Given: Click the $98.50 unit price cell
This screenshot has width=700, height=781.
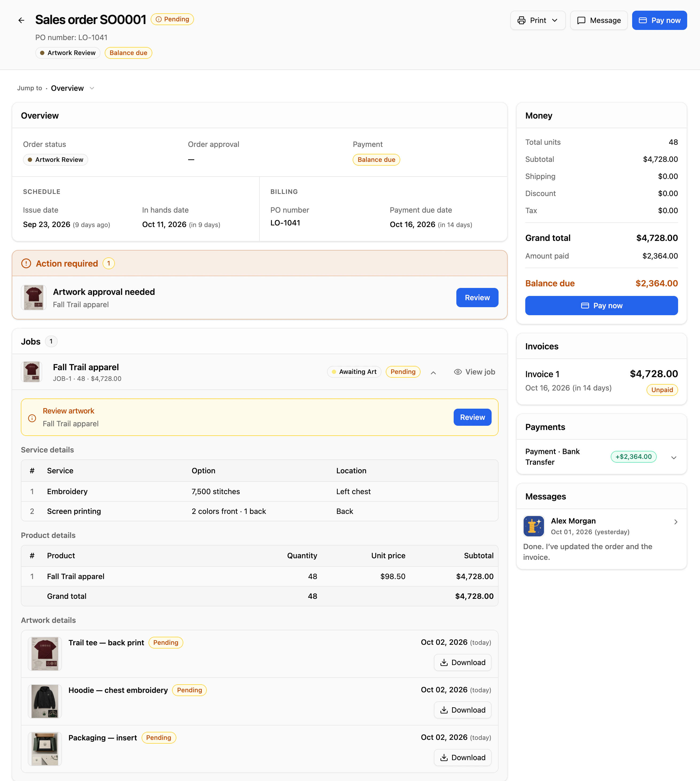Looking at the screenshot, I should point(393,576).
